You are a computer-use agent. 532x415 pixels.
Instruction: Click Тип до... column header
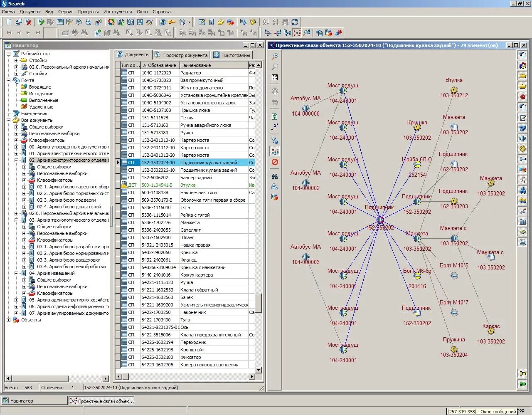(x=130, y=65)
